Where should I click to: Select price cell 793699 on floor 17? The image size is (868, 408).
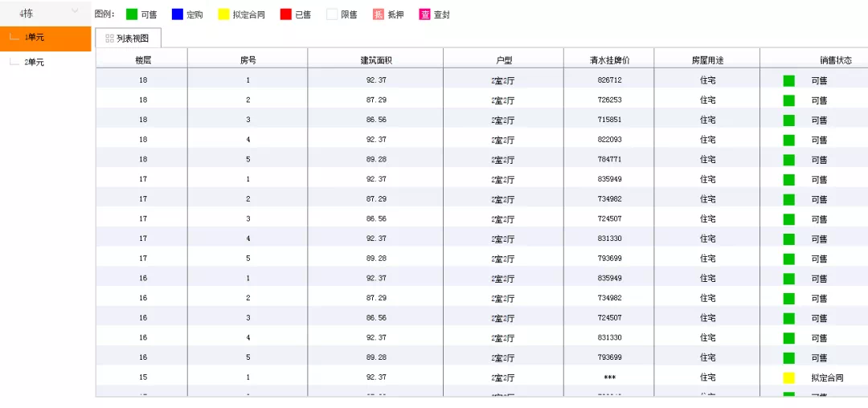coord(609,258)
